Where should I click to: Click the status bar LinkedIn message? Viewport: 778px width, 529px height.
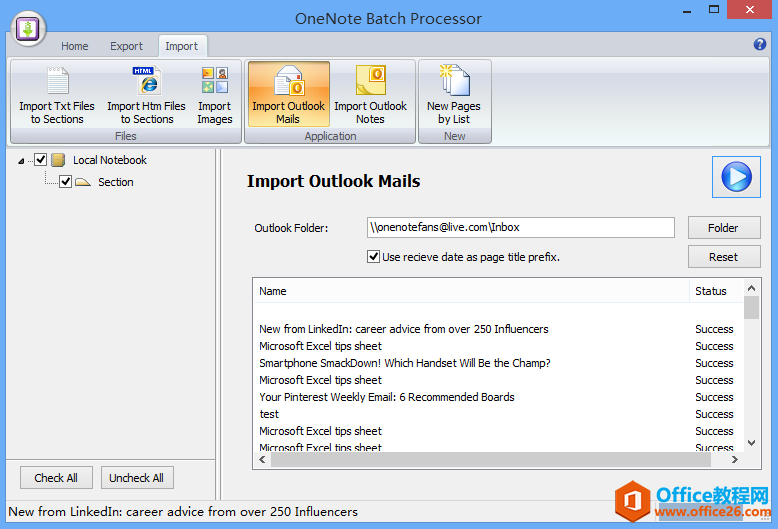tap(183, 512)
